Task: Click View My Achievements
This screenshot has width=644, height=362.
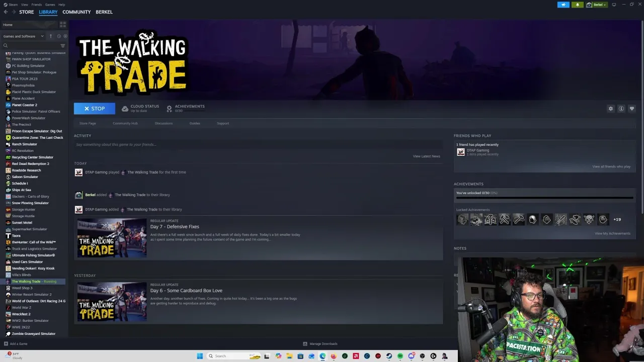Action: 612,233
